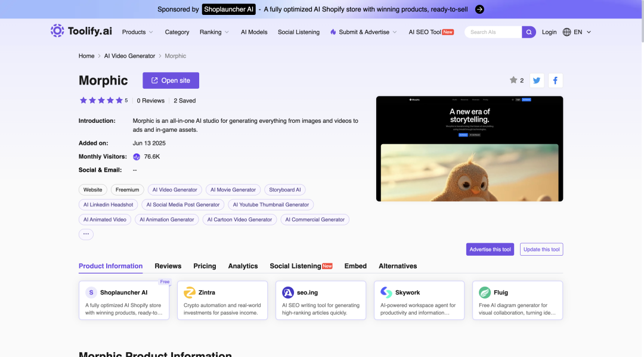The image size is (644, 357).
Task: Open the AI Video Generator tag
Action: [175, 190]
